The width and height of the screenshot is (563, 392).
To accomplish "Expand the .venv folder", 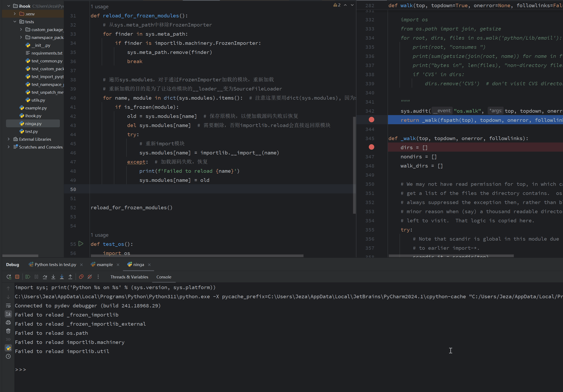I will point(15,14).
